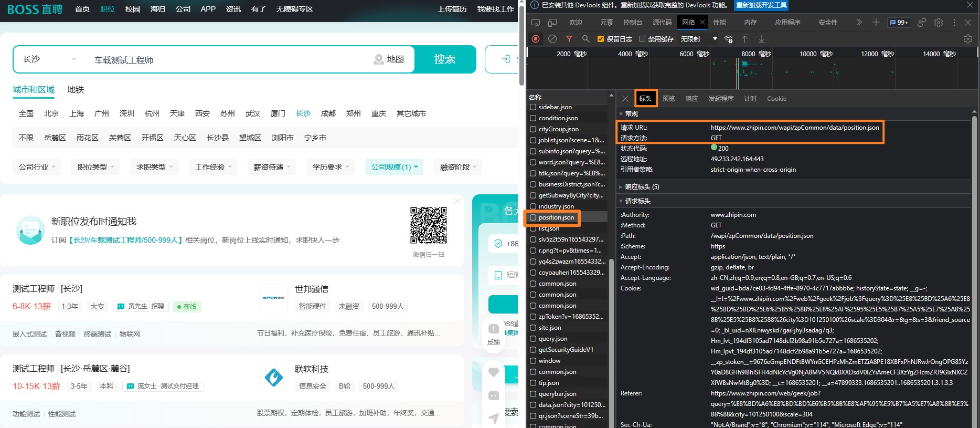The width and height of the screenshot is (980, 428).
Task: Click the 地图 map icon in search bar
Action: click(378, 59)
